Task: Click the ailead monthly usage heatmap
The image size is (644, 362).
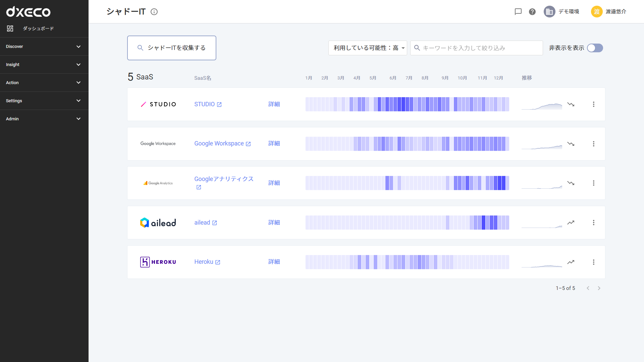Action: click(x=407, y=223)
